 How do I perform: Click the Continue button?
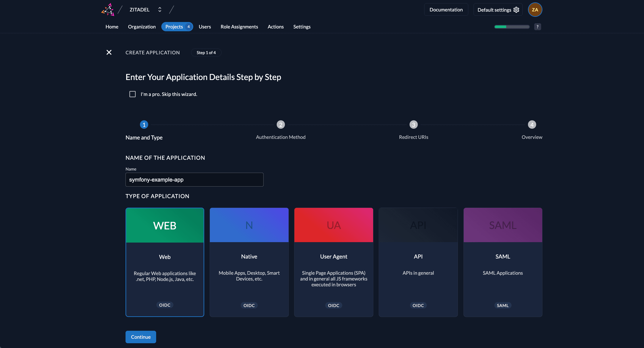pyautogui.click(x=140, y=337)
